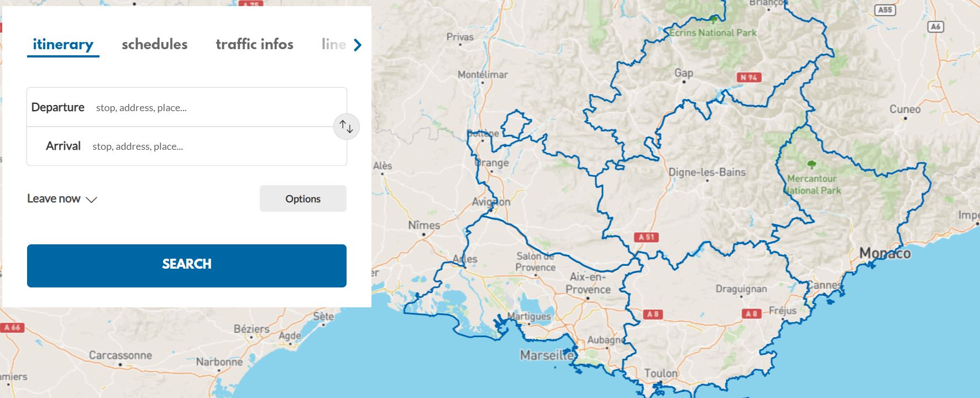Click the A51 road shield on map

coord(646,237)
